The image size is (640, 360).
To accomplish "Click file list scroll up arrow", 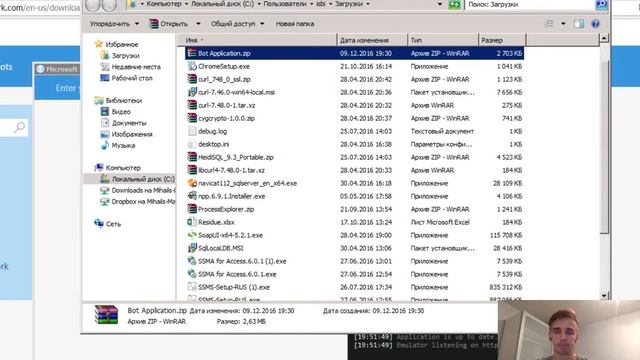I will point(604,38).
